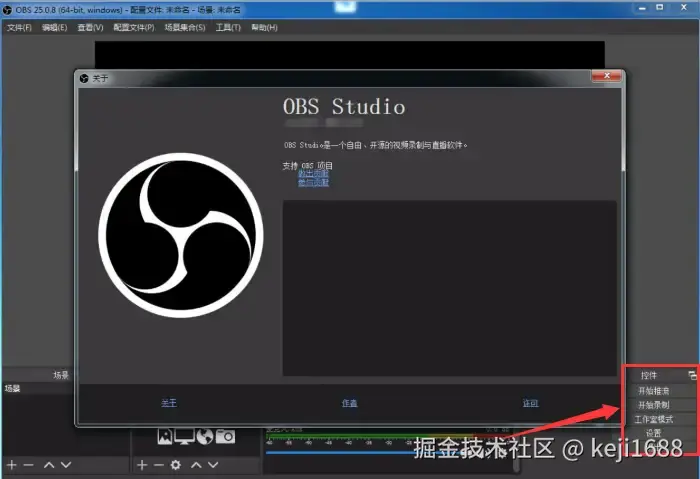Open 设置 from the controls dock

click(x=654, y=433)
